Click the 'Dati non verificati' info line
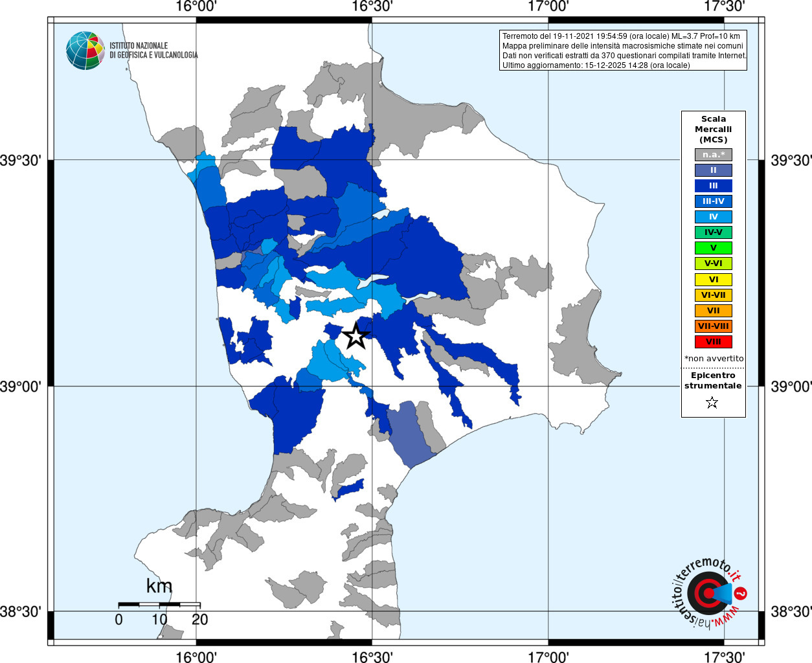Image resolution: width=812 pixels, height=663 pixels. point(624,56)
